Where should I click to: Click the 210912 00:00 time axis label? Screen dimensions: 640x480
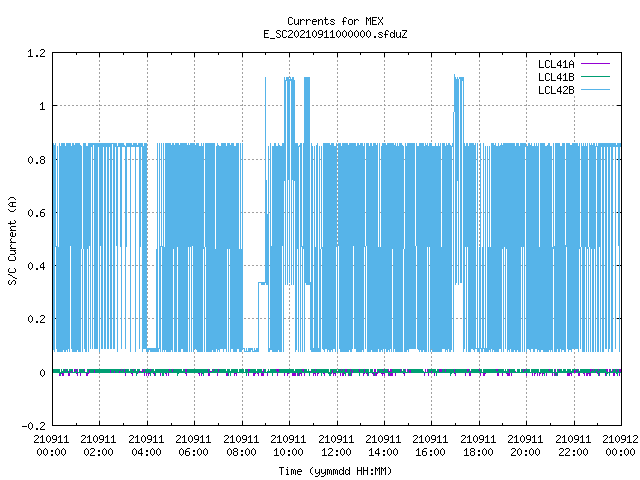pos(620,445)
